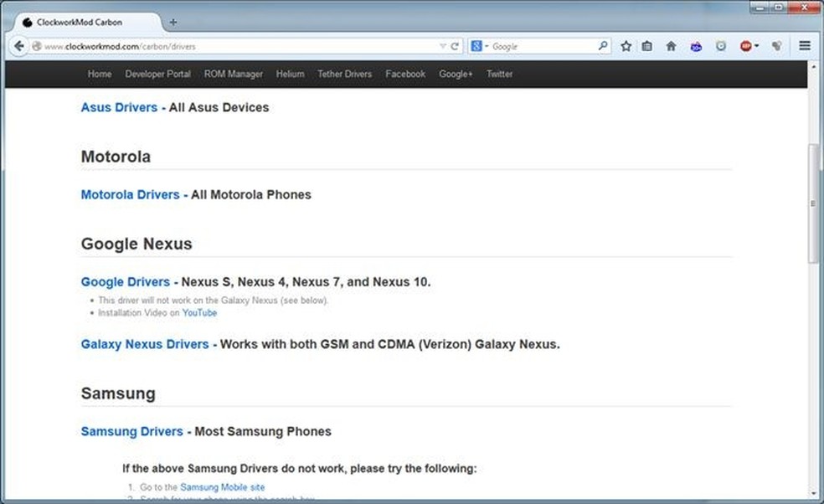Click the magnifier icon in search box
824x504 pixels.
point(602,47)
